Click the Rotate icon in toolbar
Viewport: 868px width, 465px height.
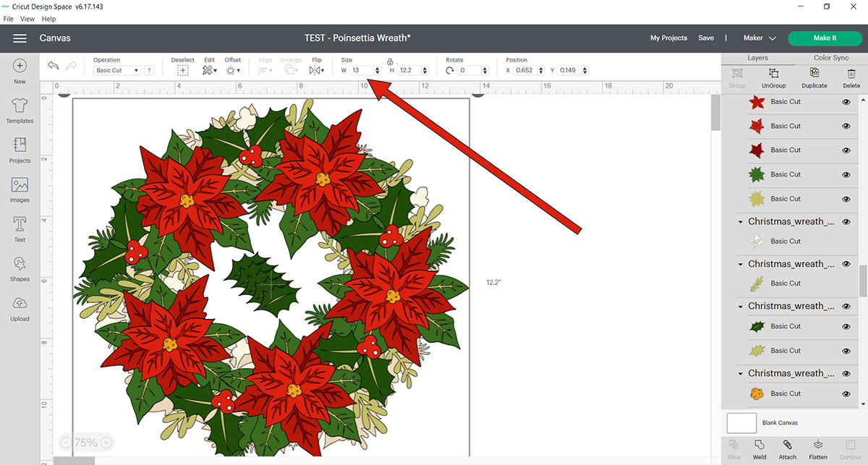pyautogui.click(x=450, y=71)
